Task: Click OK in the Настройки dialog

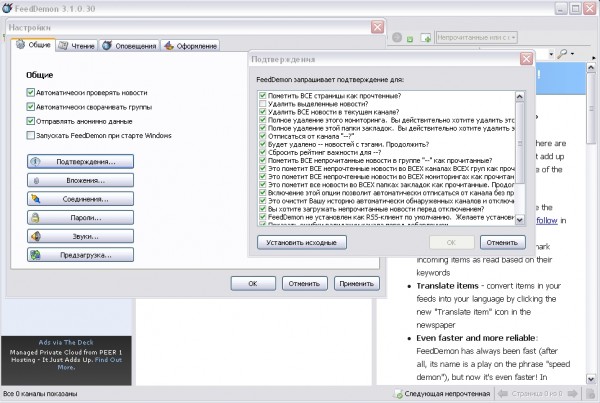Action: click(253, 284)
